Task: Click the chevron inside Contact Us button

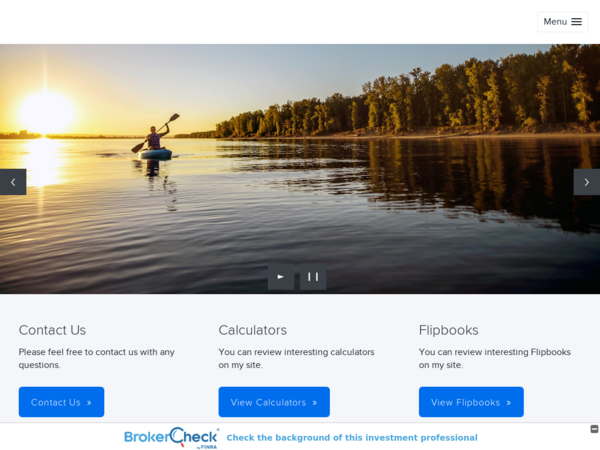Action: pyautogui.click(x=89, y=403)
